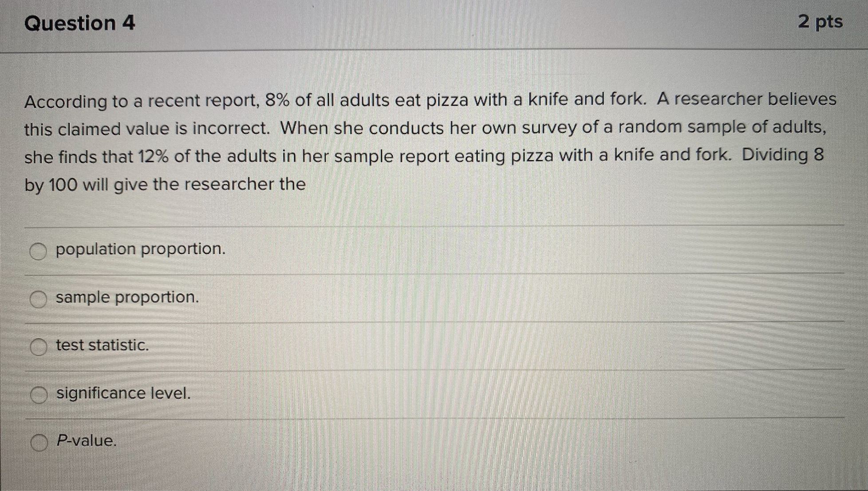868x491 pixels.
Task: Click the 12% figure in the question
Action: (155, 156)
